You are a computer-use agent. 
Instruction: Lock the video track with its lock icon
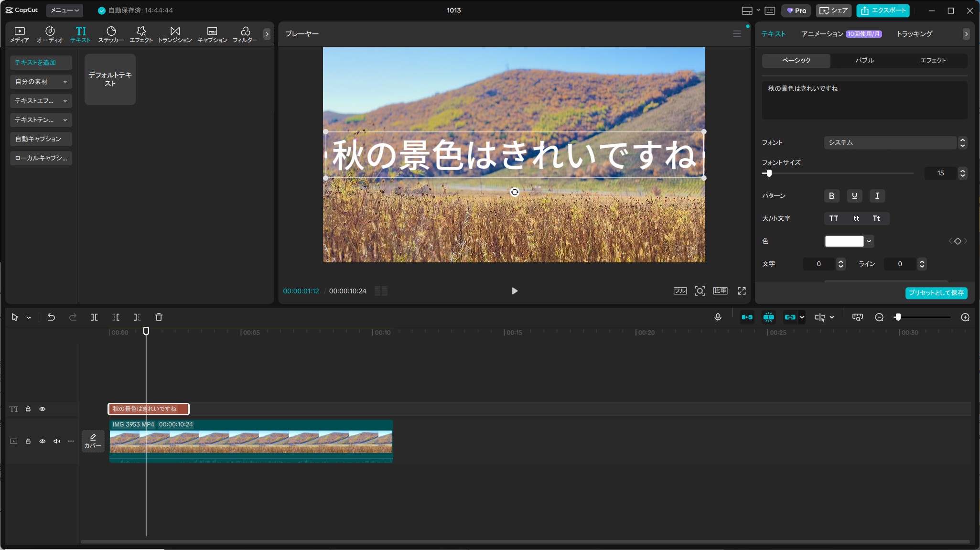pyautogui.click(x=28, y=441)
